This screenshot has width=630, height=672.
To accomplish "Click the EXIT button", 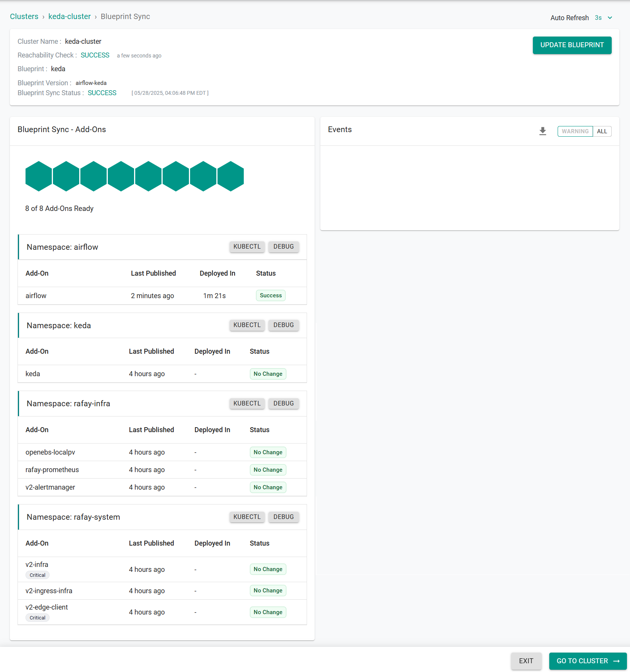I will click(526, 661).
